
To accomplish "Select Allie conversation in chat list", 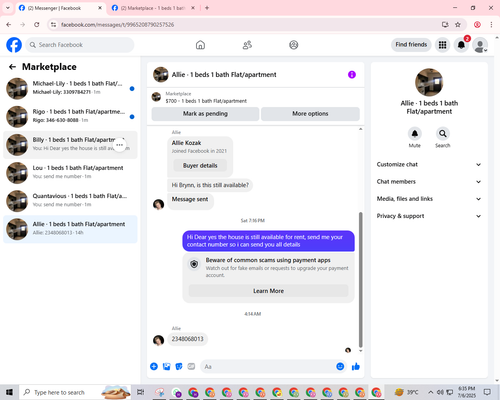I will pos(70,229).
